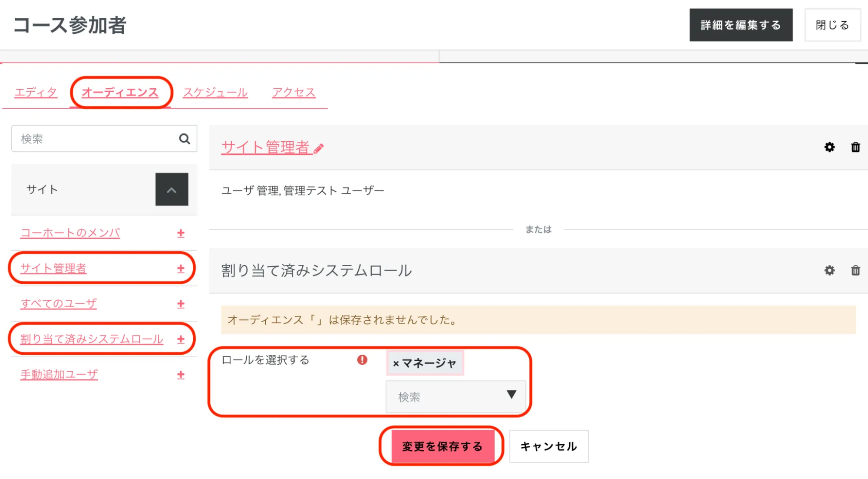
Task: Click plus icon next to すべてのユーザ
Action: [x=181, y=304]
